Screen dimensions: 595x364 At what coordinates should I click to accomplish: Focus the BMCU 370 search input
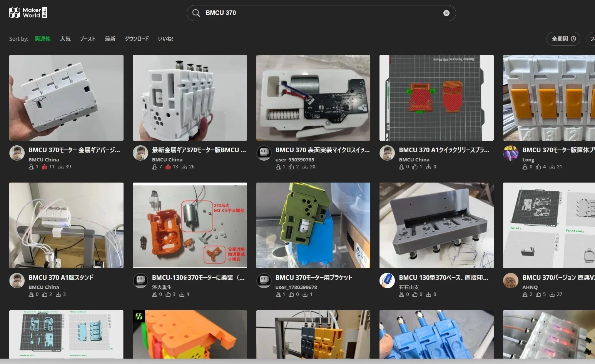pos(321,13)
